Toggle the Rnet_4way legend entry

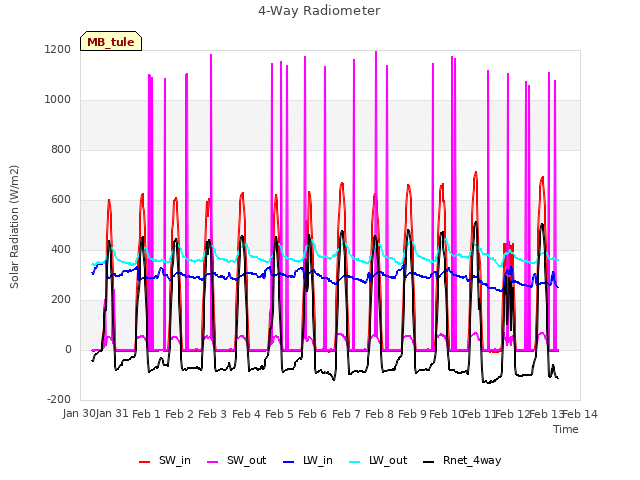coord(462,461)
